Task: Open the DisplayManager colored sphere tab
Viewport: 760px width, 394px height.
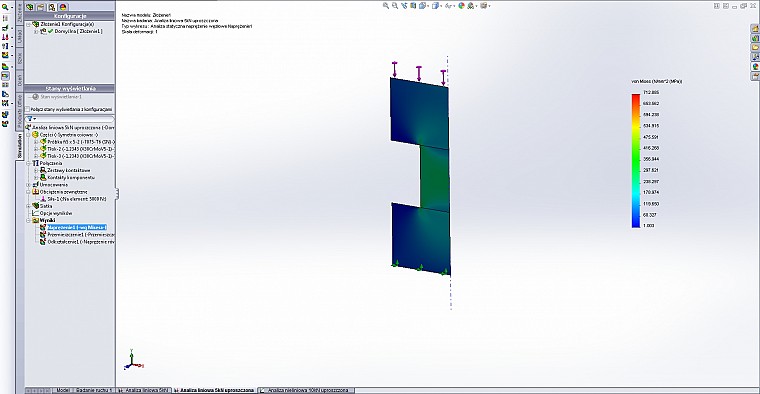Action: coord(63,7)
